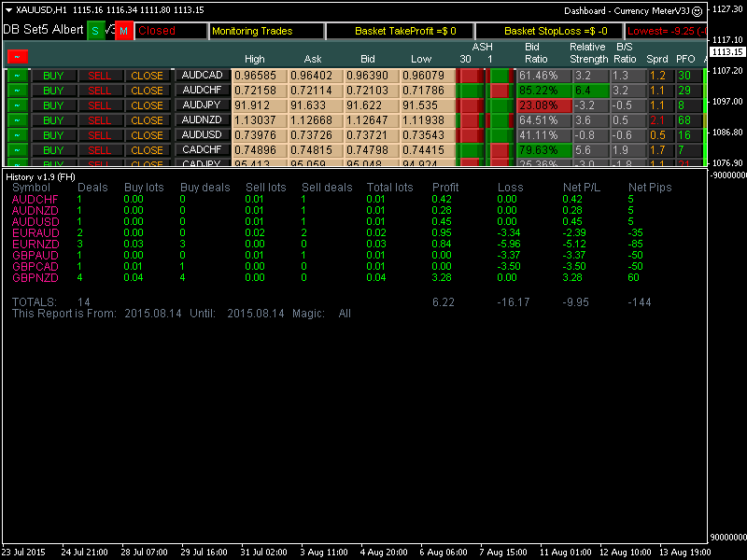Select the AUDUSD symbol button
Viewport: 747px width, 560px height.
(x=203, y=134)
